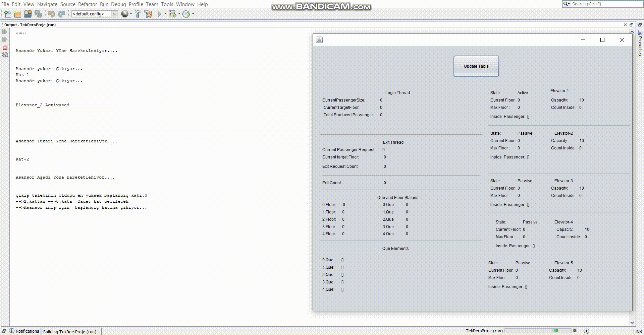Open the Tools menu

click(x=167, y=4)
